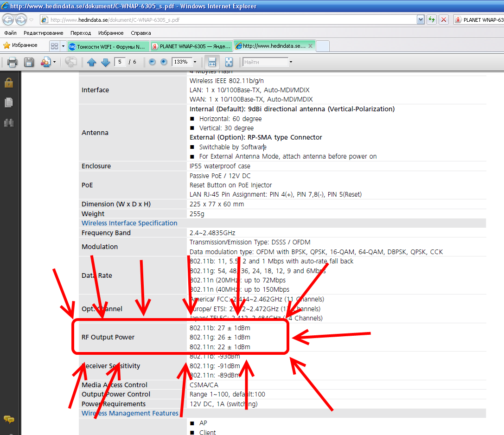This screenshot has width=504, height=435.
Task: Click the 802.11n: 22 ± 1dBm value
Action: point(220,347)
